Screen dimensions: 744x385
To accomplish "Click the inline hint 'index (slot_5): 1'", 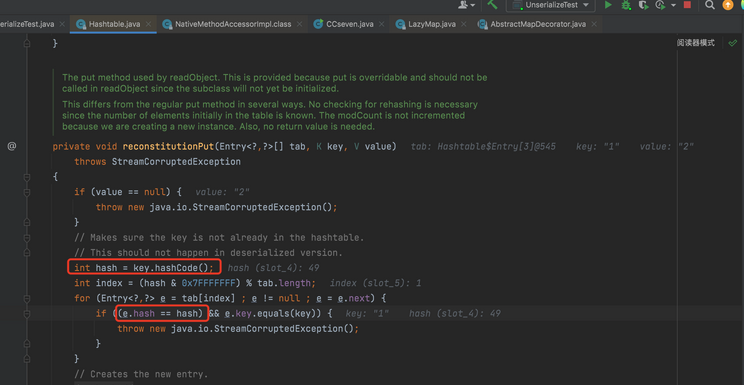I will 375,283.
